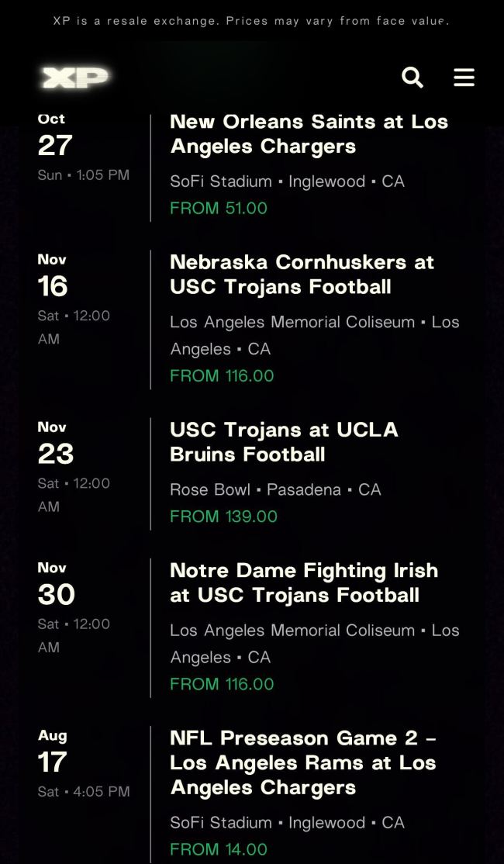Click the FROM 14.00 price
The width and height of the screenshot is (504, 864).
[219, 849]
